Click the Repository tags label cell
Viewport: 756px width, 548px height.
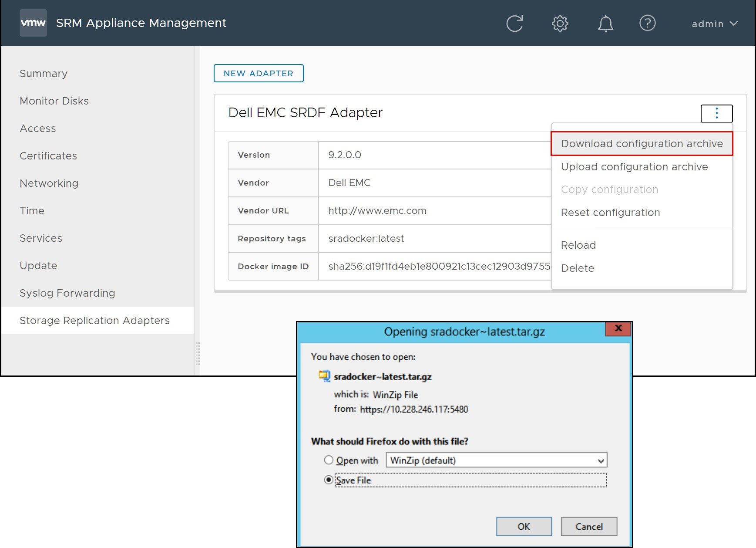tap(273, 239)
